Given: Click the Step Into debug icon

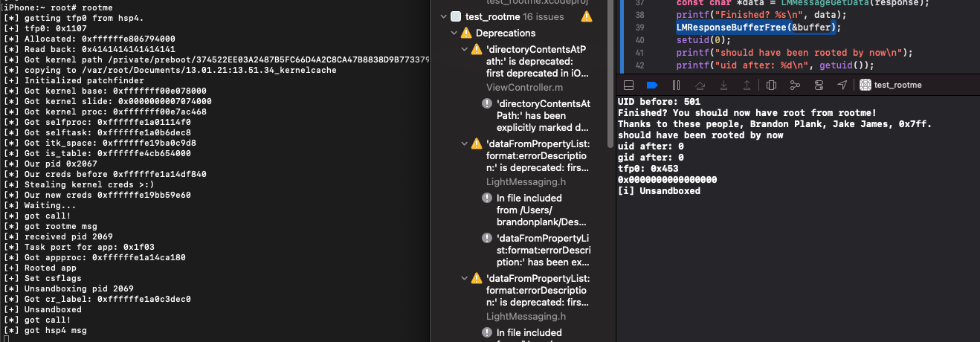Looking at the screenshot, I should 723,85.
